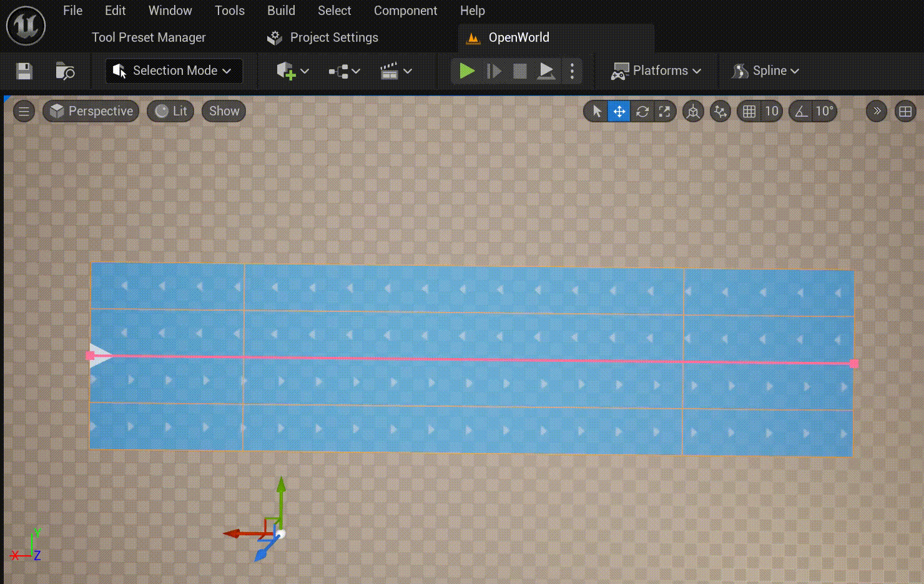Open the Selection Mode dropdown

click(x=174, y=71)
